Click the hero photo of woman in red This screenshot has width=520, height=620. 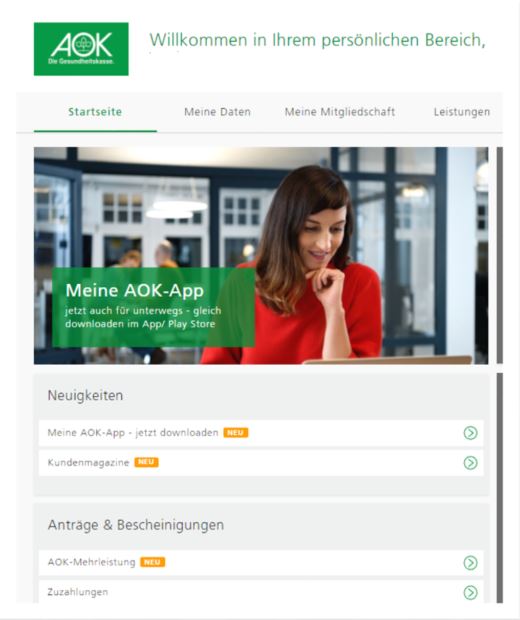pyautogui.click(x=261, y=255)
